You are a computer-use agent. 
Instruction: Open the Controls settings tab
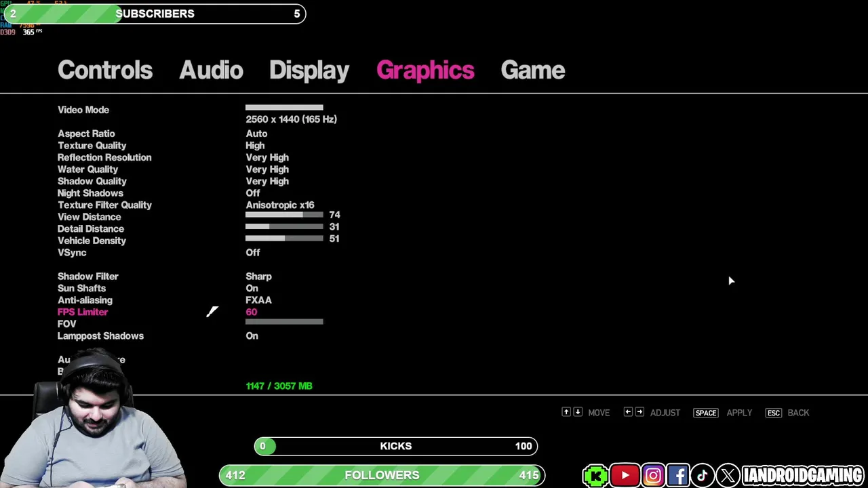(x=105, y=70)
